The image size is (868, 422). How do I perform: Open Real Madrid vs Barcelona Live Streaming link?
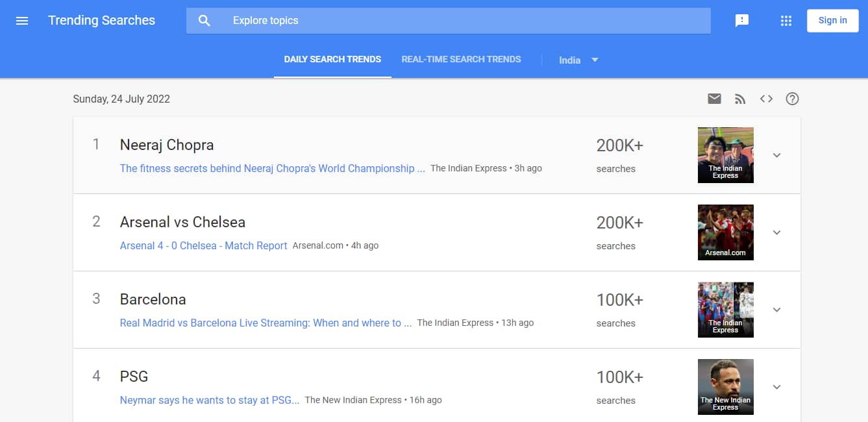[x=266, y=323]
